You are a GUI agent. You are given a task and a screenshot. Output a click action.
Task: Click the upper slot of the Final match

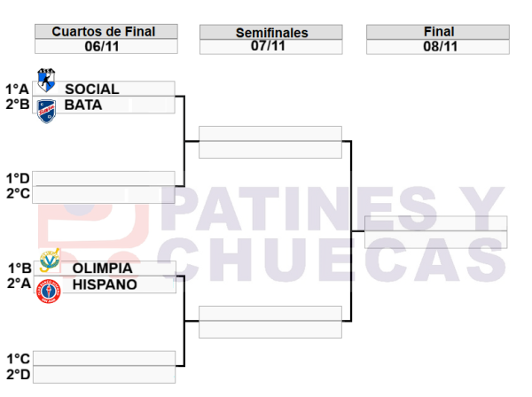435,223
